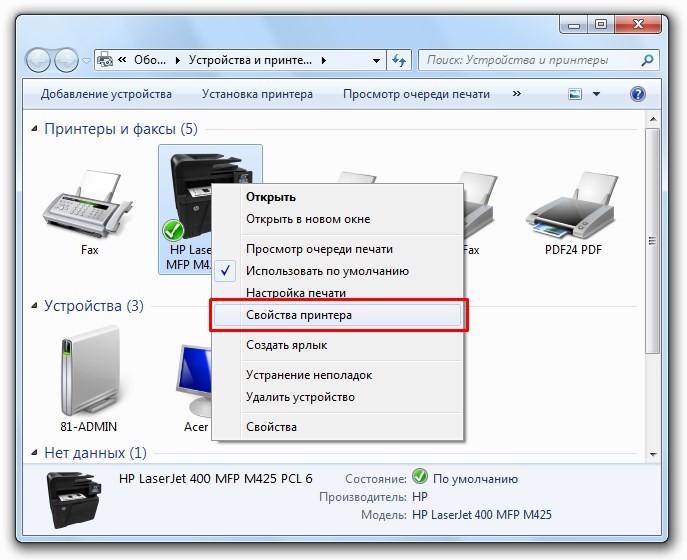
Task: Click Просмотр очереди печати toolbar button
Action: (x=416, y=94)
